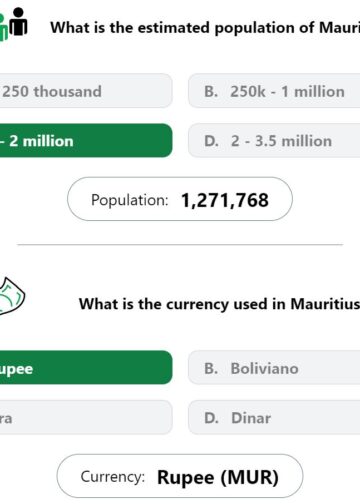Viewport: 360px width, 504px height.
Task: Choose answer D. 2 - 3.5 million
Action: pos(274,140)
